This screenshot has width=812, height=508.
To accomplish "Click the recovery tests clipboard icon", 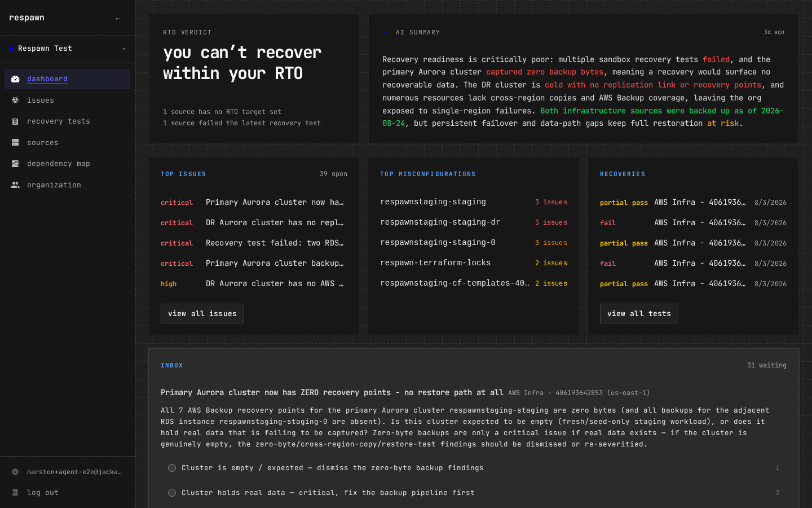I will 15,121.
